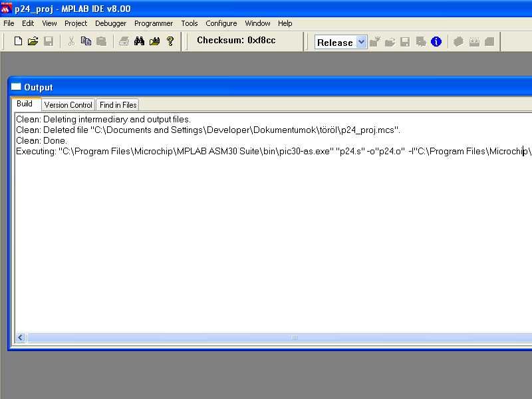
Task: Click the 'Clean: Deleting intermediary' output line
Action: point(104,120)
